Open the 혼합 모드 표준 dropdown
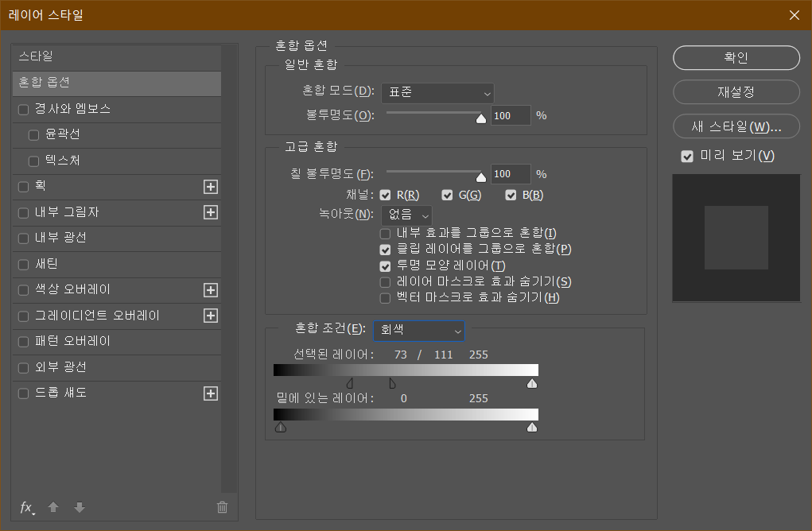This screenshot has height=531, width=812. (437, 93)
